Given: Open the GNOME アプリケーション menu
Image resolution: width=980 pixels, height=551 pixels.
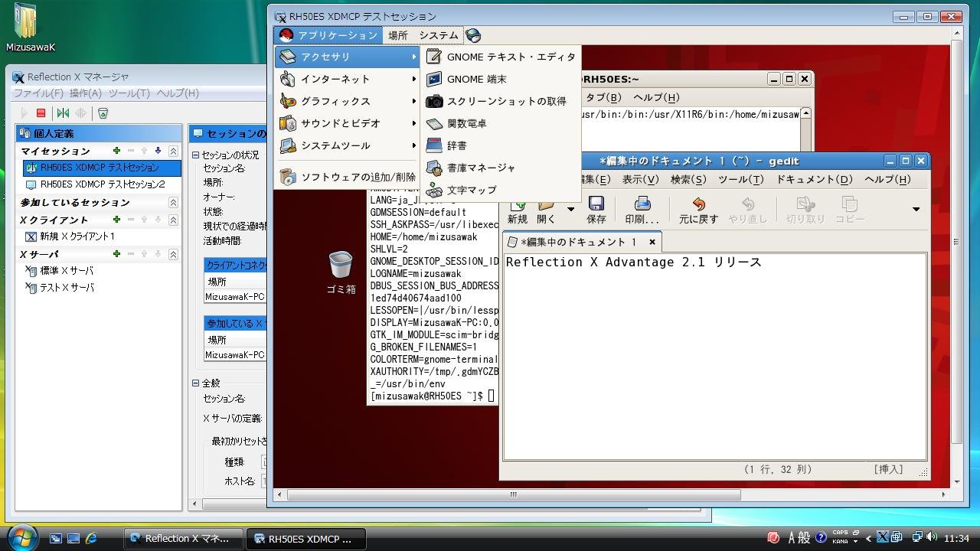Looking at the screenshot, I should 328,35.
